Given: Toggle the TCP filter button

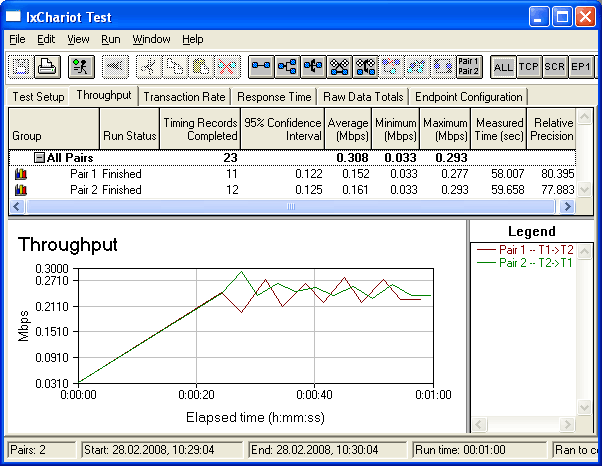Looking at the screenshot, I should pyautogui.click(x=529, y=67).
